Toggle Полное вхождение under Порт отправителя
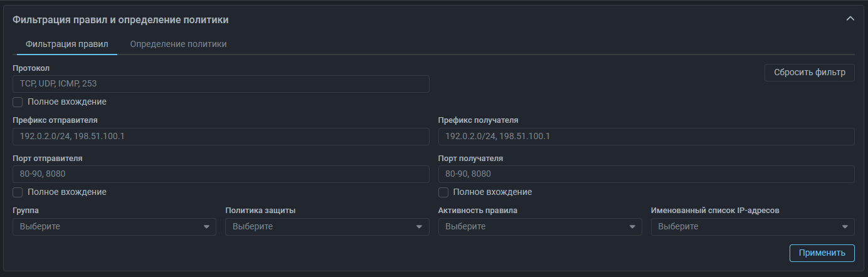This screenshot has width=868, height=277. 18,192
